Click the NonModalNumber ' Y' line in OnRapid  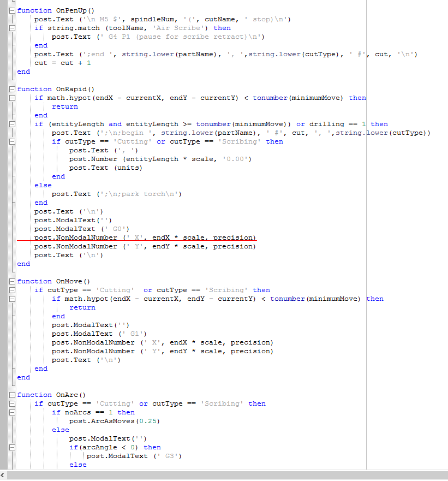(x=145, y=247)
